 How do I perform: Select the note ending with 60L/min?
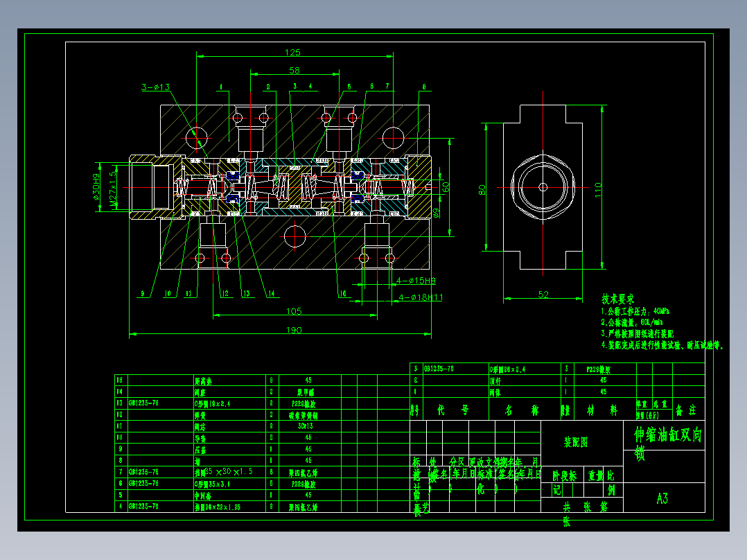tap(632, 322)
